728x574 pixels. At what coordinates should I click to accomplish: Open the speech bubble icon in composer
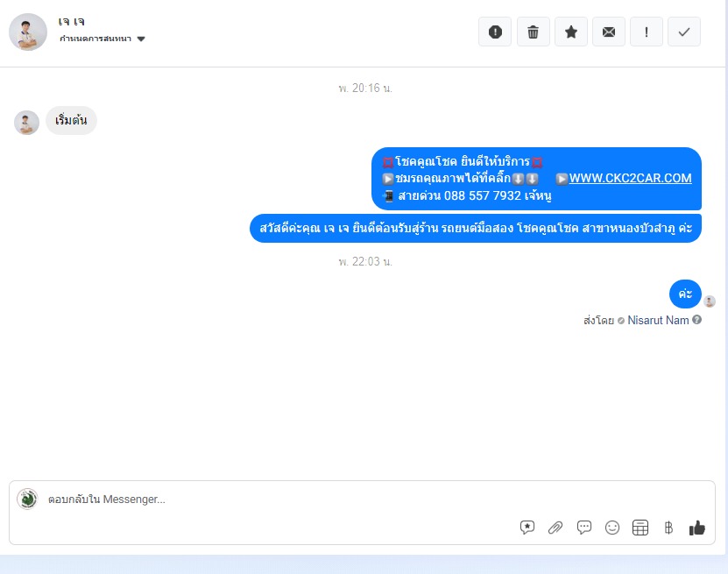point(583,528)
